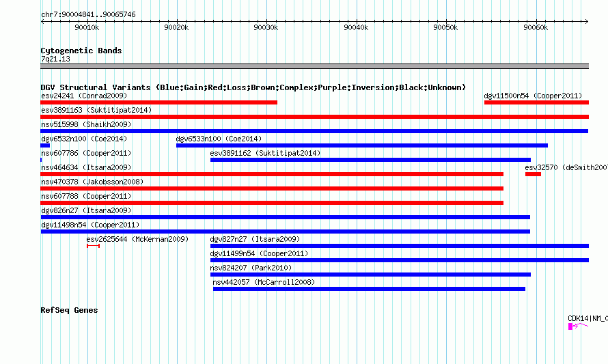Select the dgv6533n100 (Coe2014) gain bar
This screenshot has height=364, width=608.
pyautogui.click(x=362, y=145)
